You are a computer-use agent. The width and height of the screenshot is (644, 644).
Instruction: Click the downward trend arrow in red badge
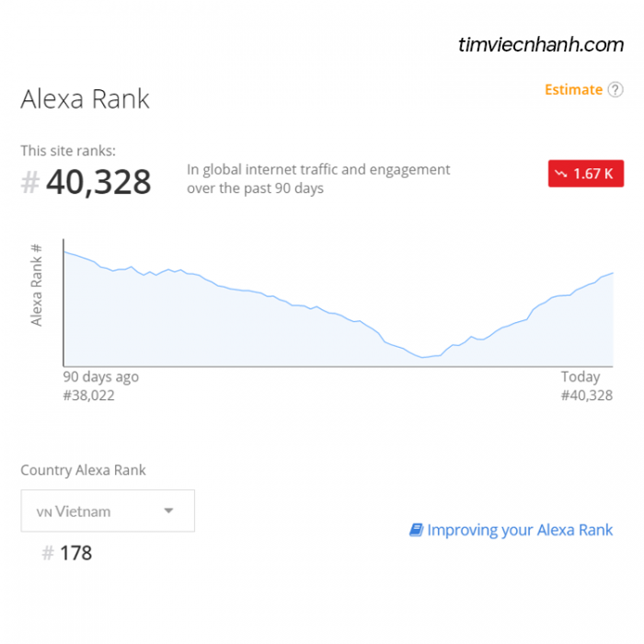[560, 174]
